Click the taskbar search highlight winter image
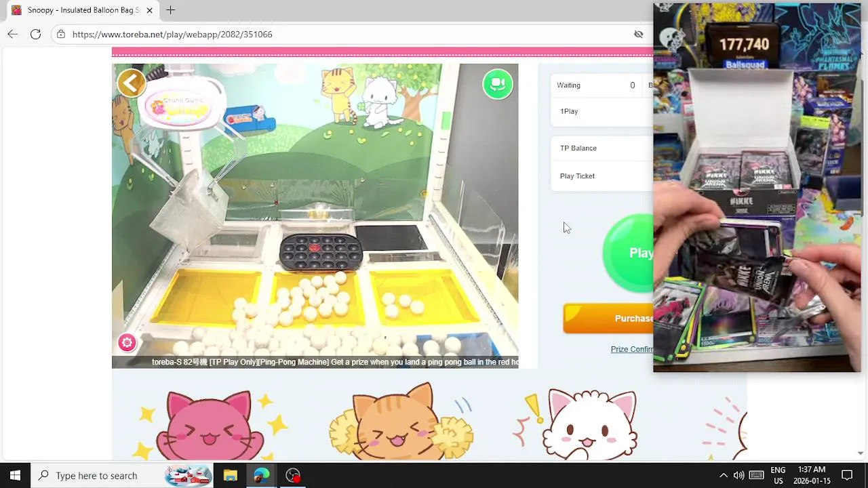Image resolution: width=868 pixels, height=488 pixels. click(x=189, y=475)
